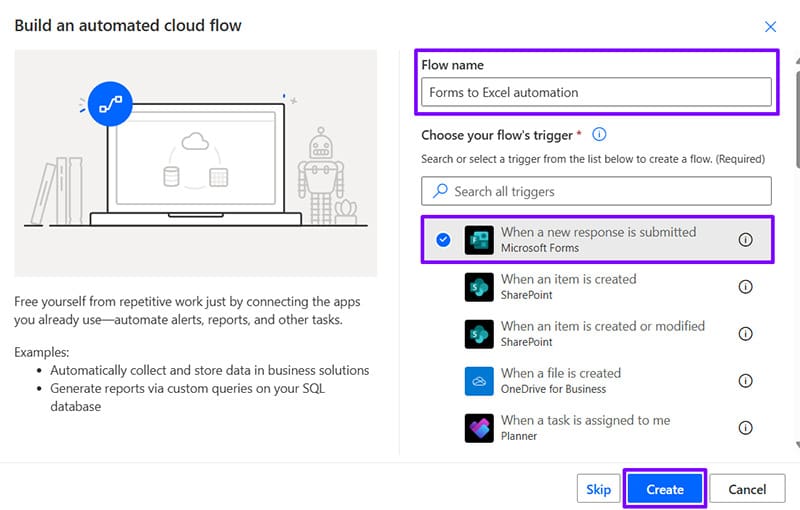Uncheck the selected new response trigger checkmark
This screenshot has height=510, width=800.
[x=443, y=240]
